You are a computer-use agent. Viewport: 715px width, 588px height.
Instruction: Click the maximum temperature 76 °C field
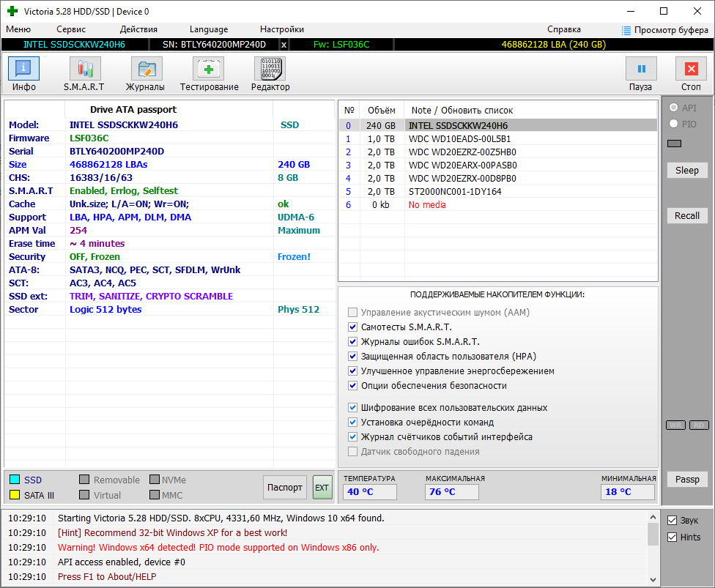coord(452,492)
